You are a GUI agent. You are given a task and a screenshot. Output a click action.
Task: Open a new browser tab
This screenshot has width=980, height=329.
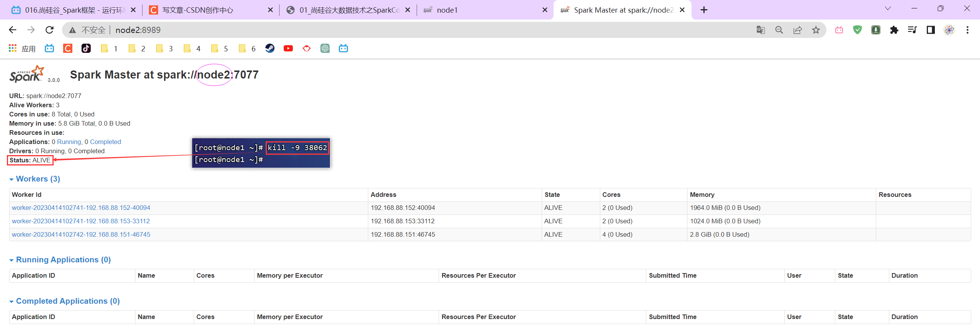pos(704,10)
